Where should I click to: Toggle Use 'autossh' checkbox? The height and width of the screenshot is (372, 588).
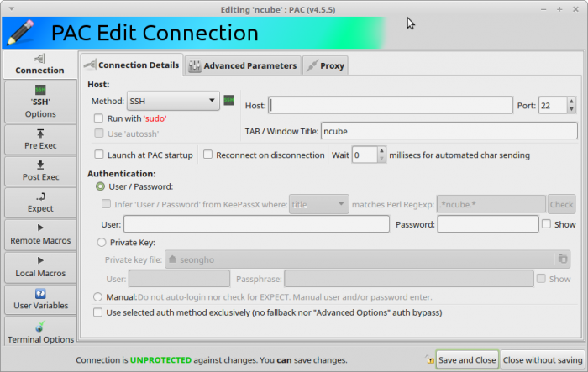click(98, 134)
